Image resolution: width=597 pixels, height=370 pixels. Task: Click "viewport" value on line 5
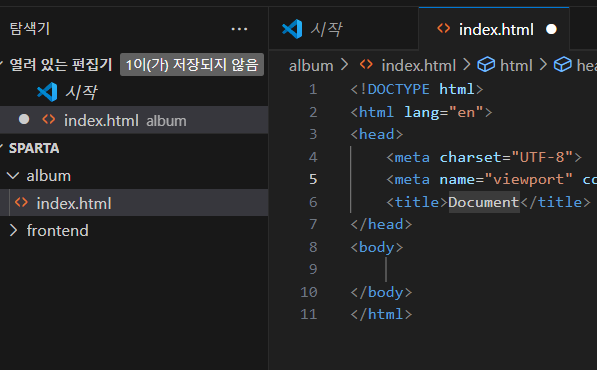click(529, 179)
